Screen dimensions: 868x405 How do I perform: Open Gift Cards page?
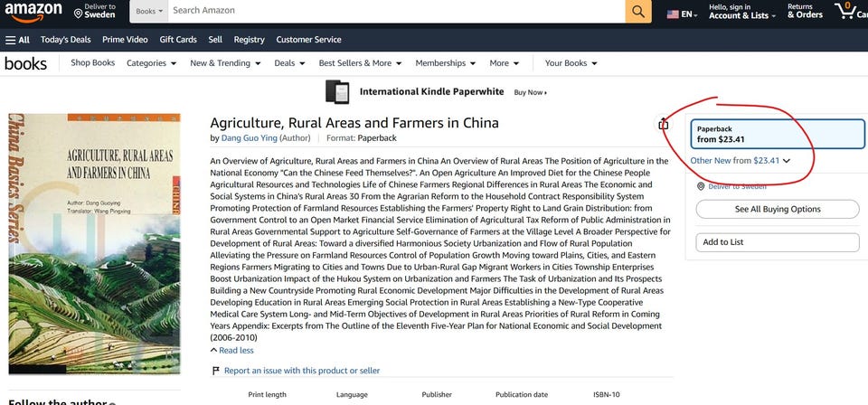178,40
